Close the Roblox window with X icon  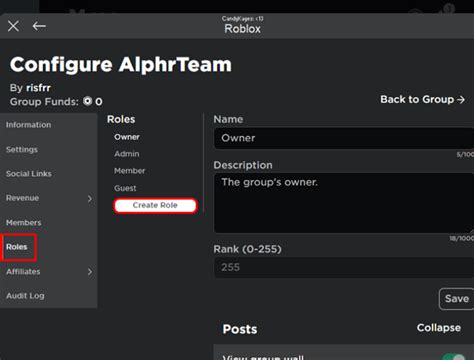13,26
